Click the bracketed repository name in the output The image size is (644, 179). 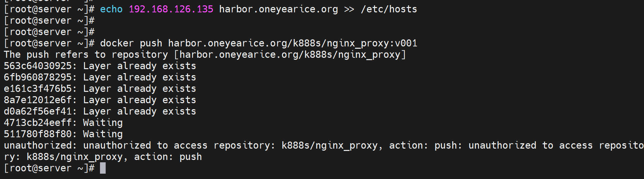[290, 55]
